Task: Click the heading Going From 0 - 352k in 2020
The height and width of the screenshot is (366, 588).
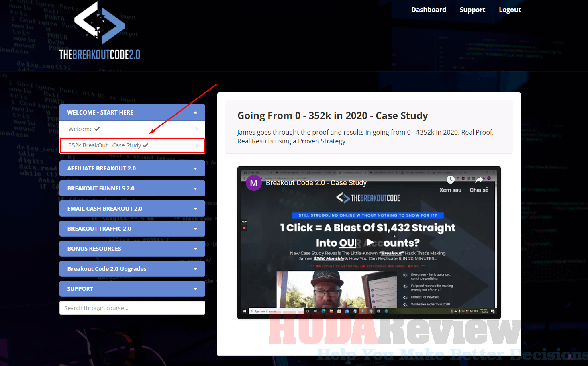Action: tap(333, 116)
